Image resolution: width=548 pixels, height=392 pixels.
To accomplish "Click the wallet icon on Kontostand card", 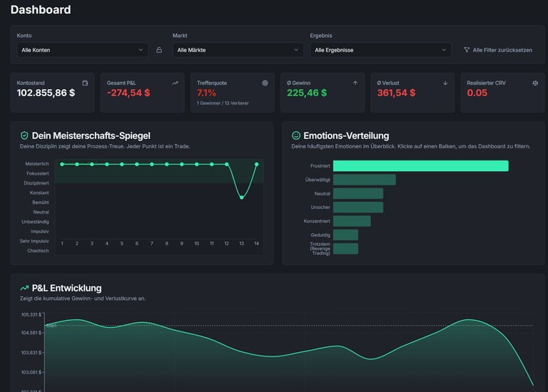I will (x=85, y=83).
